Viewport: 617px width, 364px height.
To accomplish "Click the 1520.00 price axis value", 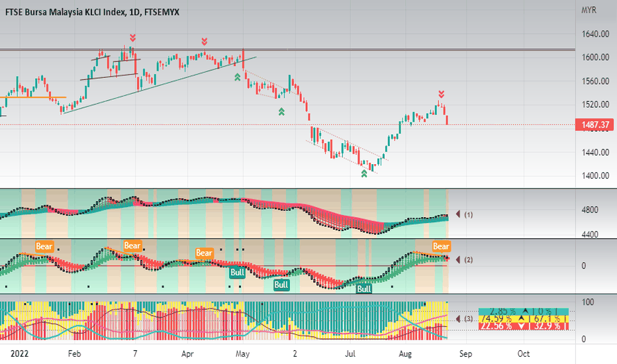I will pos(595,105).
